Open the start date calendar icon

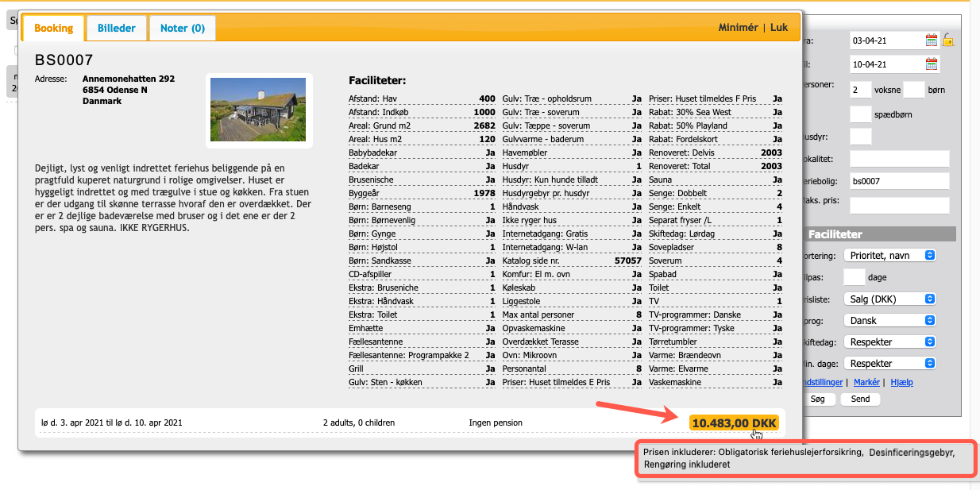click(x=932, y=40)
